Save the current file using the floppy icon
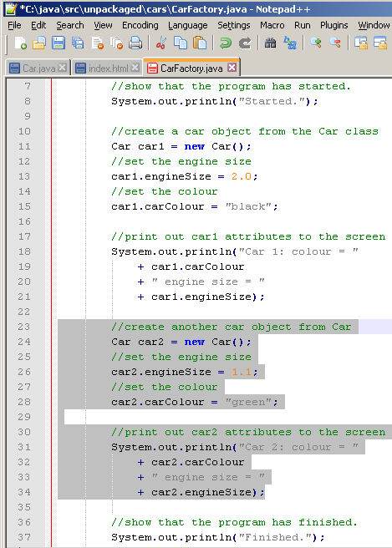Viewport: 392px width, 548px height. (59, 43)
